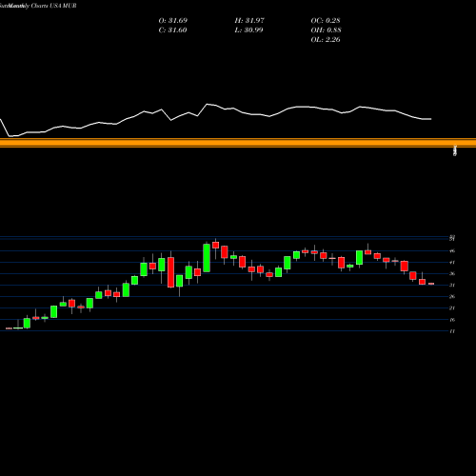Click the 'OL: 2.26' value
Viewport: 476px width, 476px height.
click(326, 40)
